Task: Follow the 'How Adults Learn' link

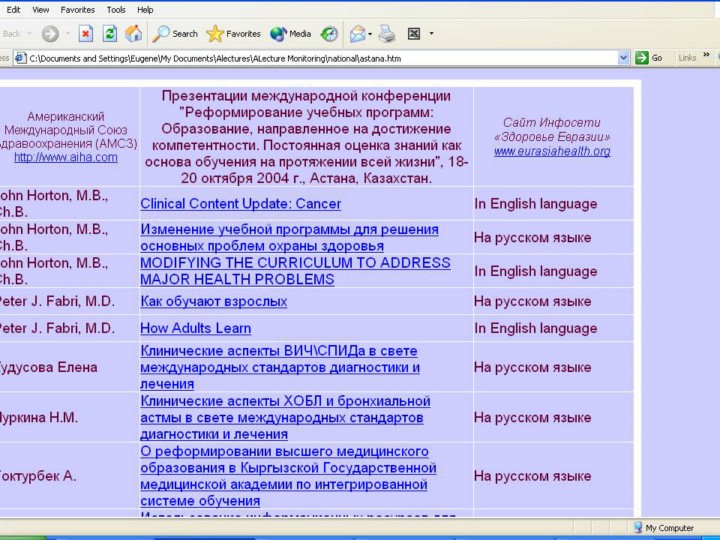Action: [x=195, y=328]
